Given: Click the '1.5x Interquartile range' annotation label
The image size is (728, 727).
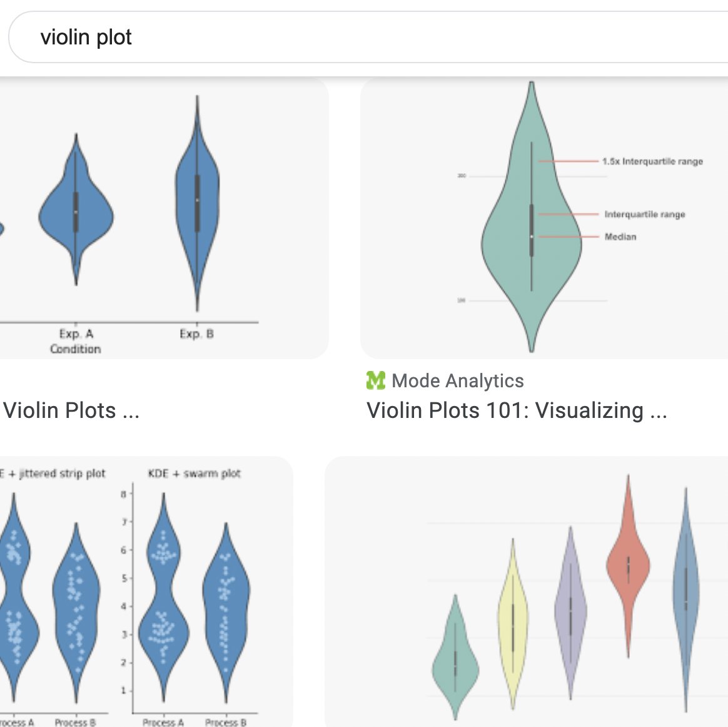Looking at the screenshot, I should 652,161.
